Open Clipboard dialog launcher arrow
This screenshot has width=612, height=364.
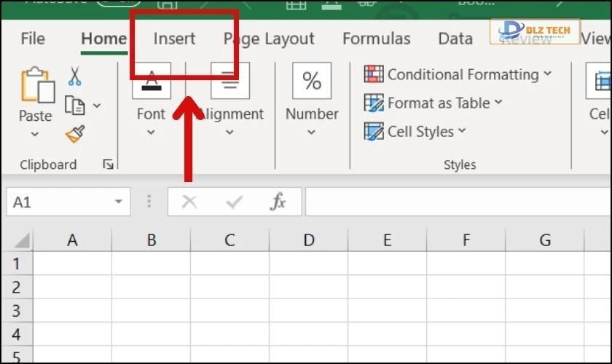[108, 165]
